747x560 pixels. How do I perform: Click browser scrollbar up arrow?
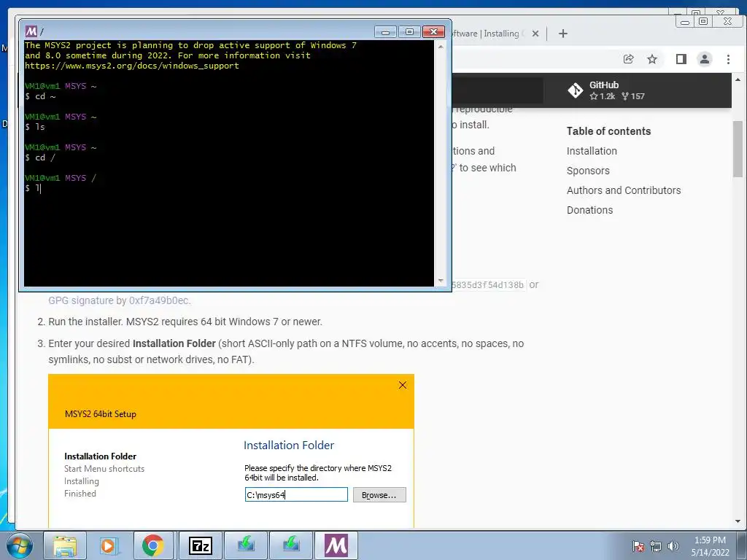[738, 79]
